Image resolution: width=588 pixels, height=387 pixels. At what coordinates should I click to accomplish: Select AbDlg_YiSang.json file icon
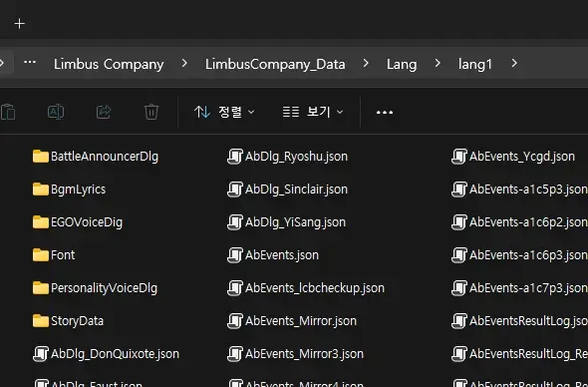(235, 222)
